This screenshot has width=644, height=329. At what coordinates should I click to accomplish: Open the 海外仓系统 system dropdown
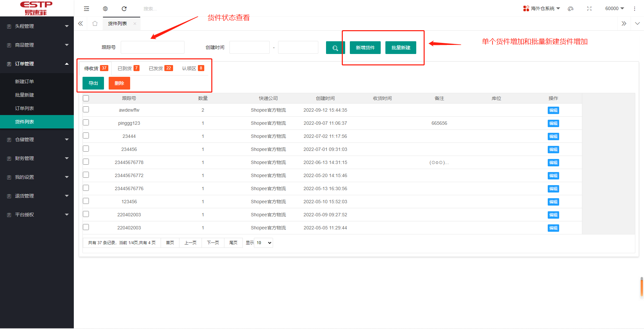[x=542, y=8]
